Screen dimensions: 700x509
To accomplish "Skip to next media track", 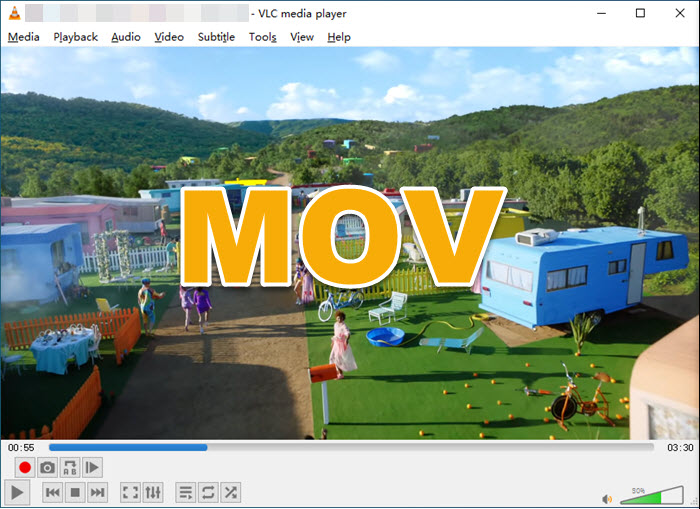I will click(97, 492).
